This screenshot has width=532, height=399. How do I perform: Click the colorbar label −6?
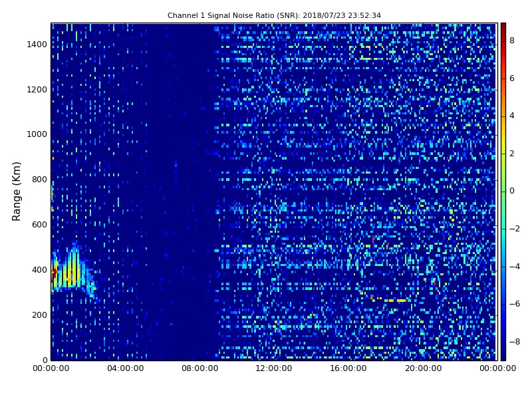[x=514, y=304]
